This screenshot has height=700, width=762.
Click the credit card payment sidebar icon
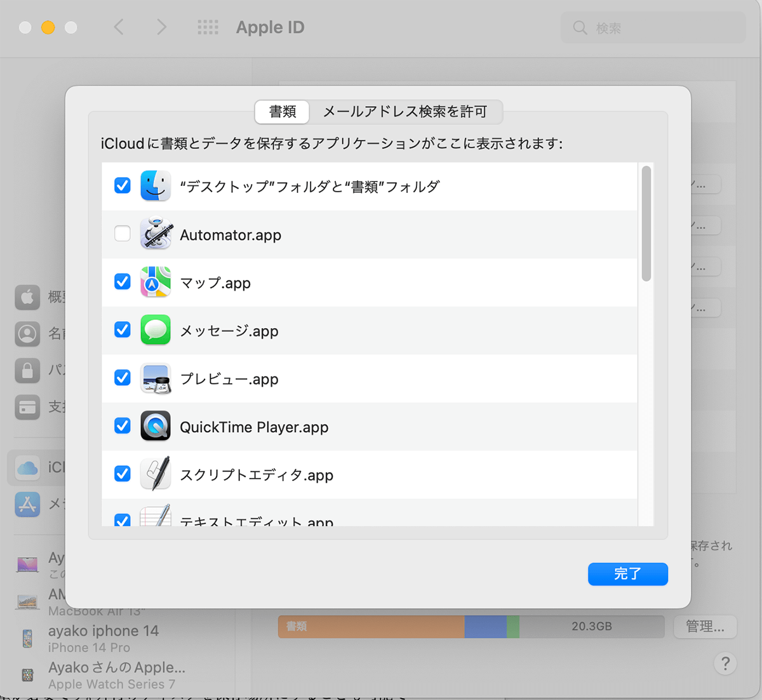(27, 407)
